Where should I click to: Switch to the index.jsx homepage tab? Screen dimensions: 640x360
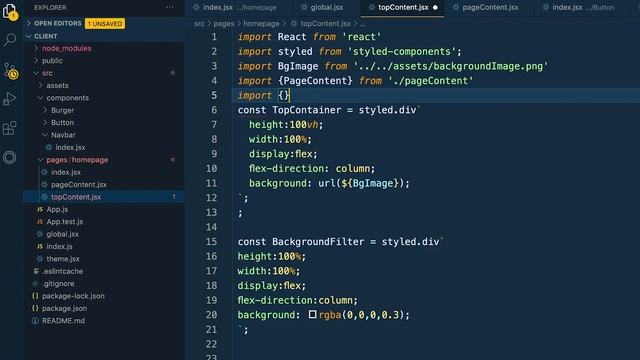point(235,7)
